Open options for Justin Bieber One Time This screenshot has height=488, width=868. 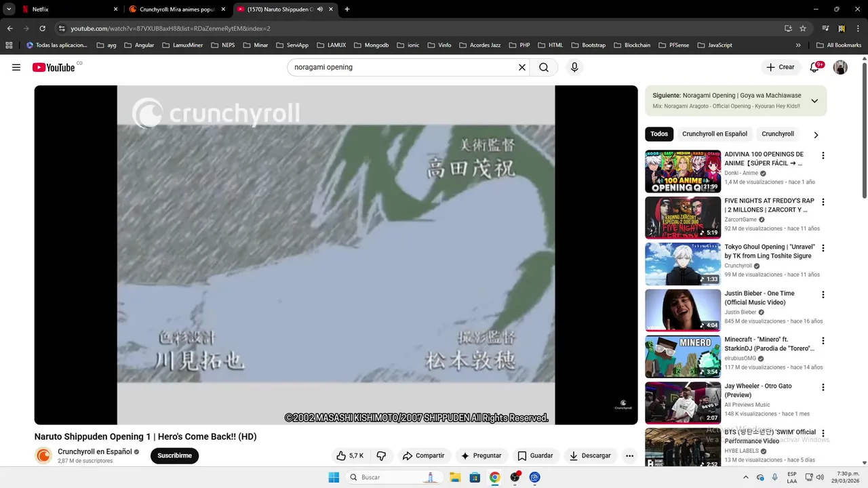823,295
